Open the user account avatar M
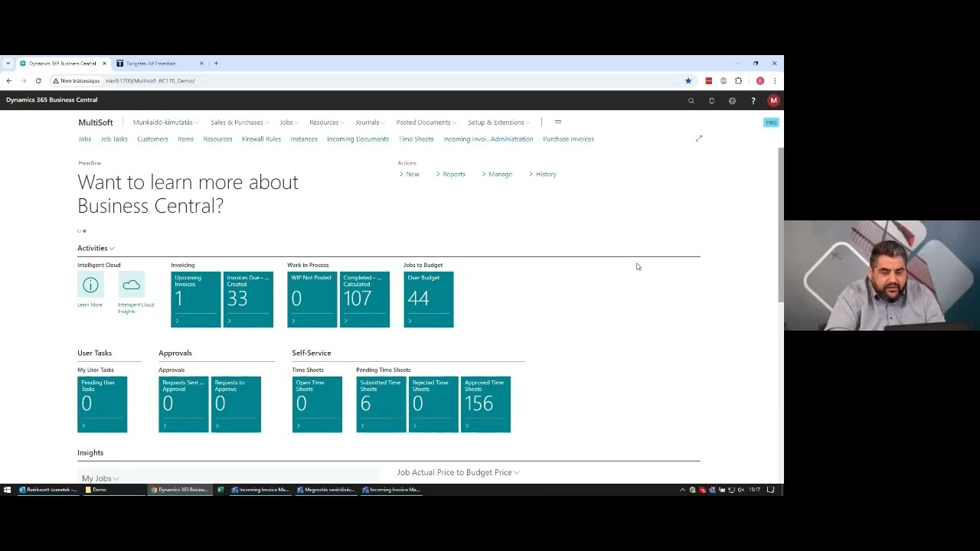Screen dimensions: 980x551 [773, 101]
